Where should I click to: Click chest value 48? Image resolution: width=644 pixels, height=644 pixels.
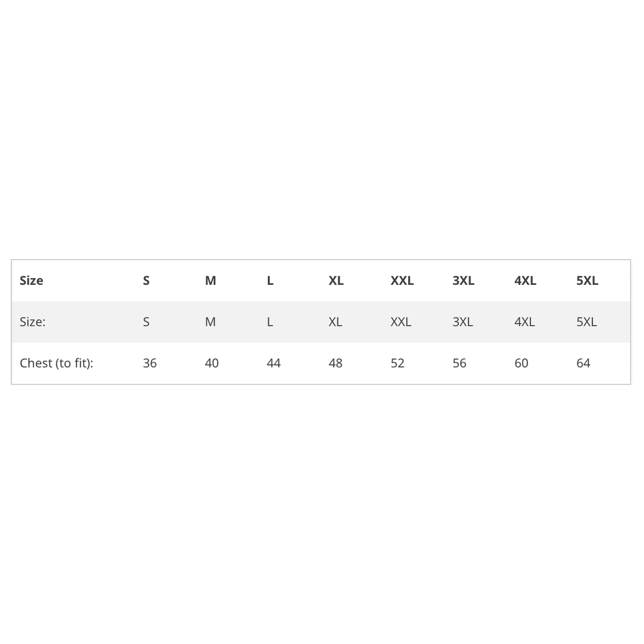pyautogui.click(x=336, y=363)
